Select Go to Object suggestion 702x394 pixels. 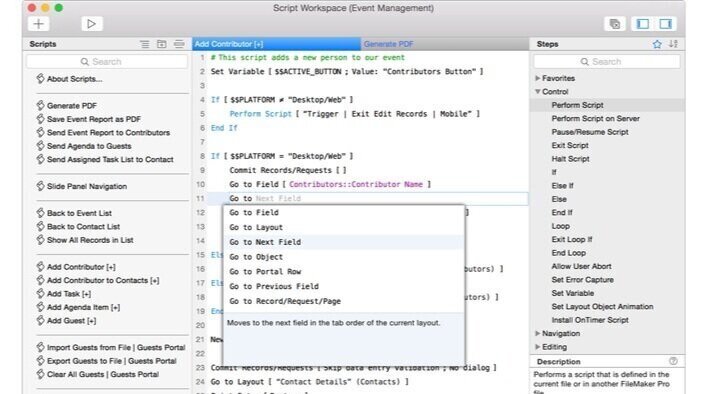[x=343, y=257]
